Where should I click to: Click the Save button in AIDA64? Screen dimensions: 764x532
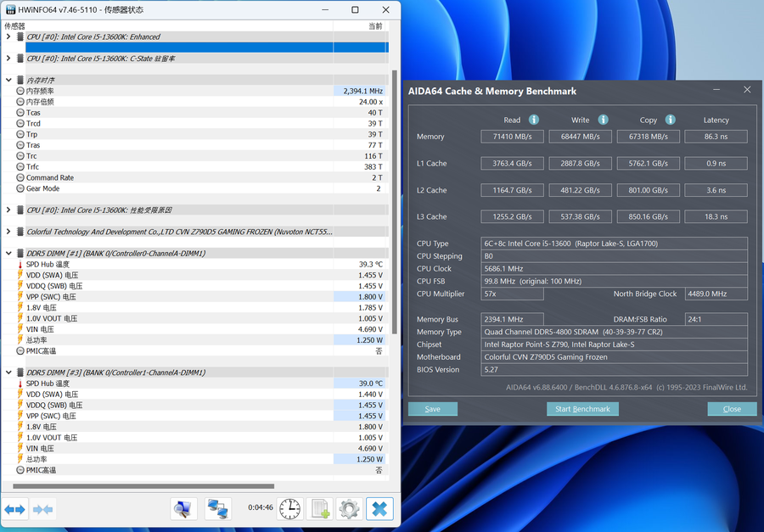pos(433,409)
